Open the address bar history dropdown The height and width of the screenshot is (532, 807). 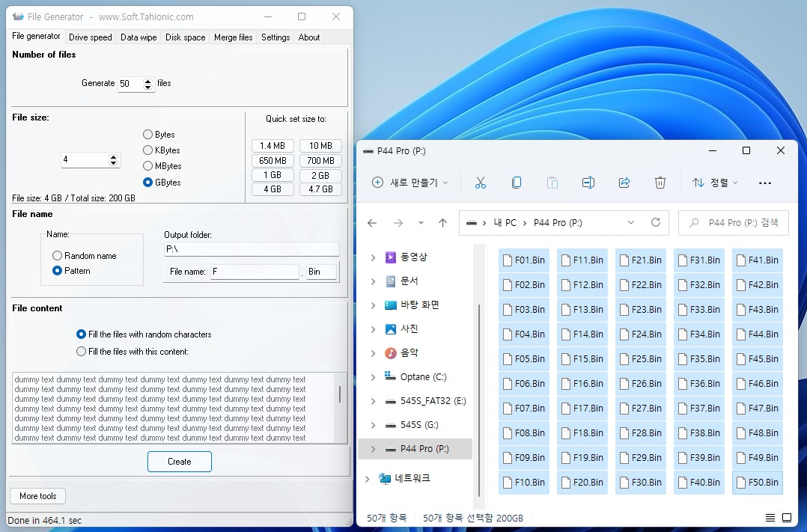click(631, 222)
